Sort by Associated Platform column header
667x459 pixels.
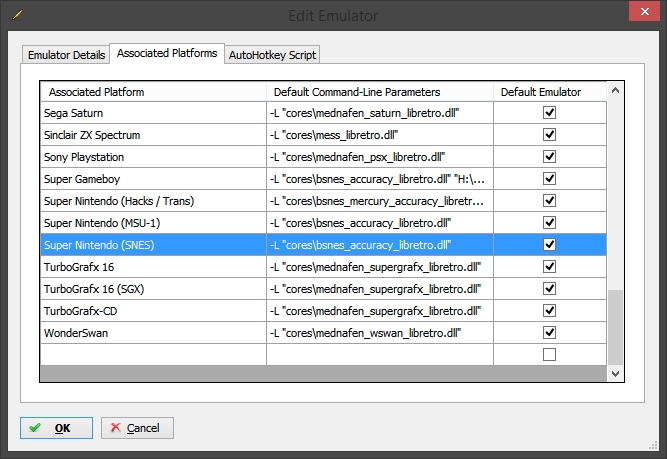click(x=153, y=92)
